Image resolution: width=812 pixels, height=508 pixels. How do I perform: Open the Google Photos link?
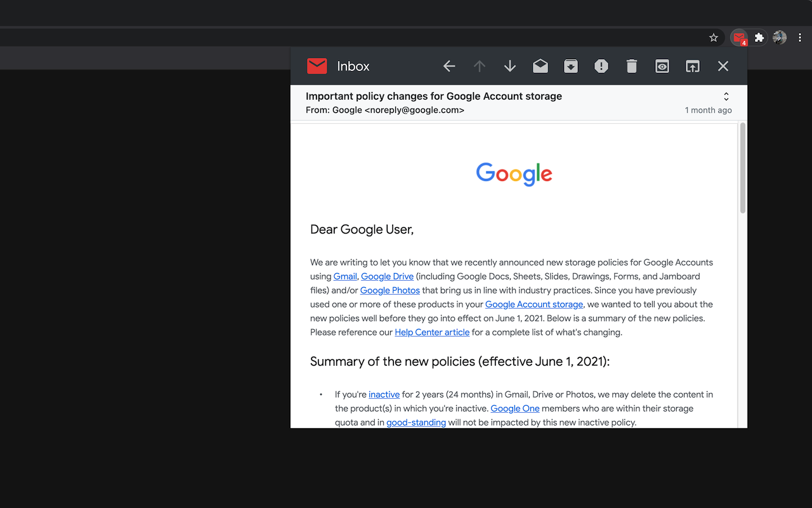point(390,290)
